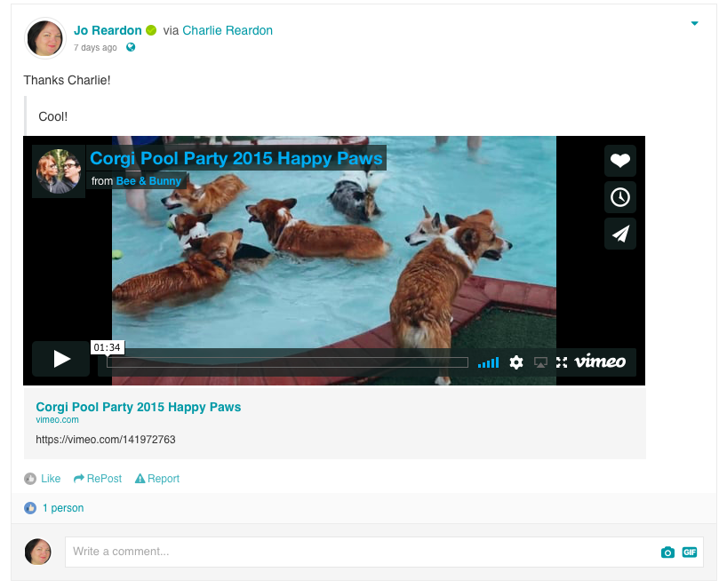Click the Vimeo logo
Viewport: 727px width, 588px height.
600,362
